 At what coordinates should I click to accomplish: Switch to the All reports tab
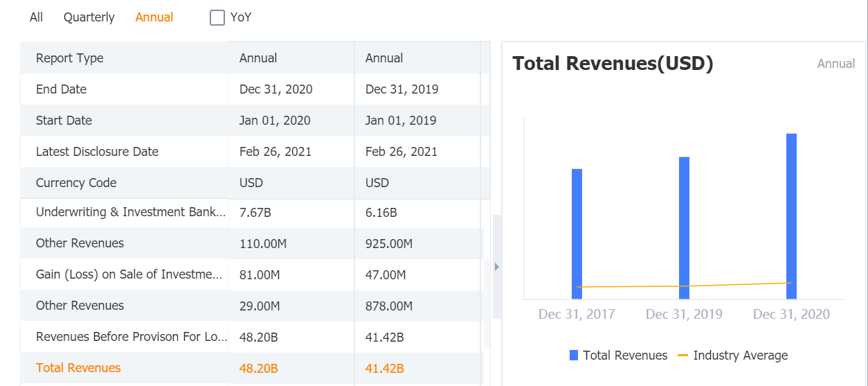(36, 17)
